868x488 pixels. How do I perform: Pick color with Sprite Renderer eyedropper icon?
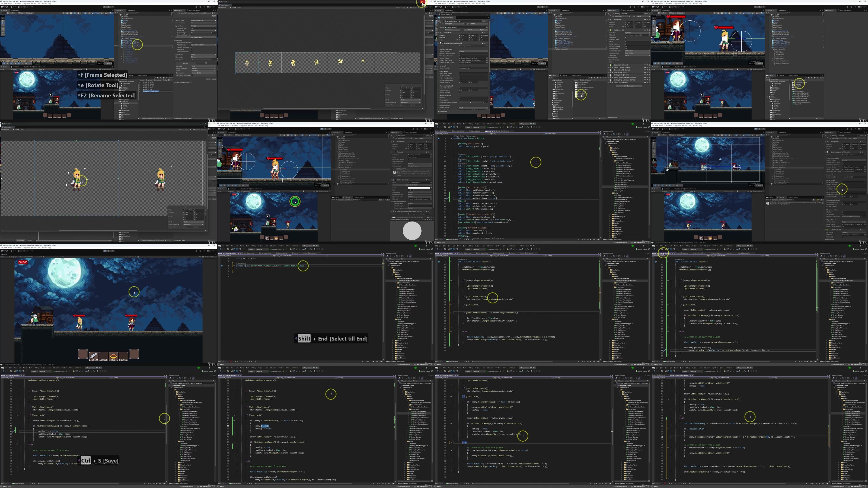click(431, 188)
